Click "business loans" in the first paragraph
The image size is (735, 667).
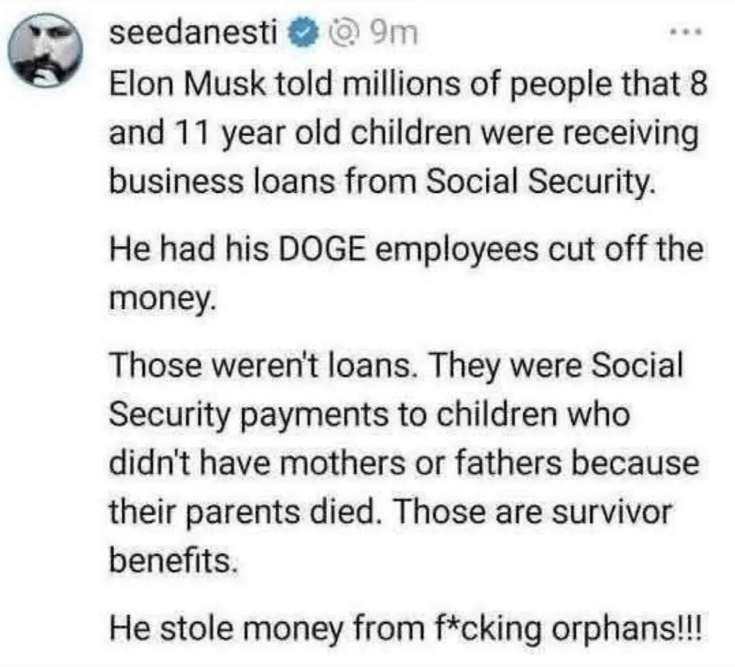tap(222, 181)
